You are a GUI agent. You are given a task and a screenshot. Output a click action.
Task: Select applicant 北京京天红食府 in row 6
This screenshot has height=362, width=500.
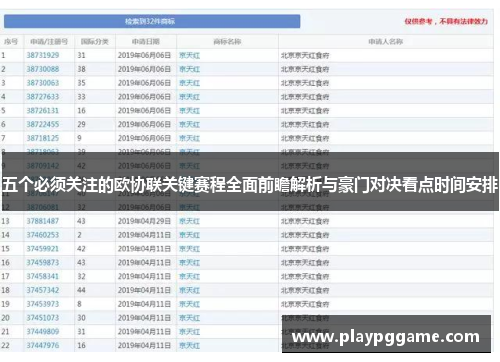click(x=305, y=125)
